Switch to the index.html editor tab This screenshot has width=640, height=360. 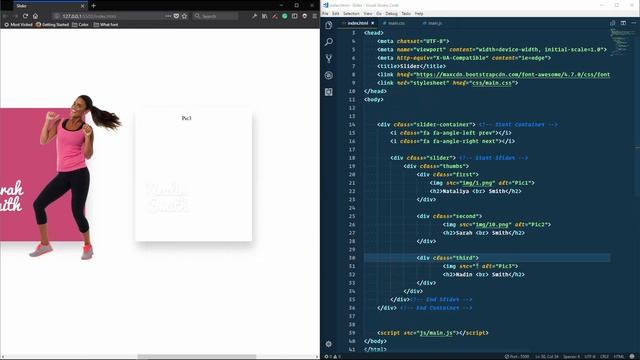click(x=358, y=23)
